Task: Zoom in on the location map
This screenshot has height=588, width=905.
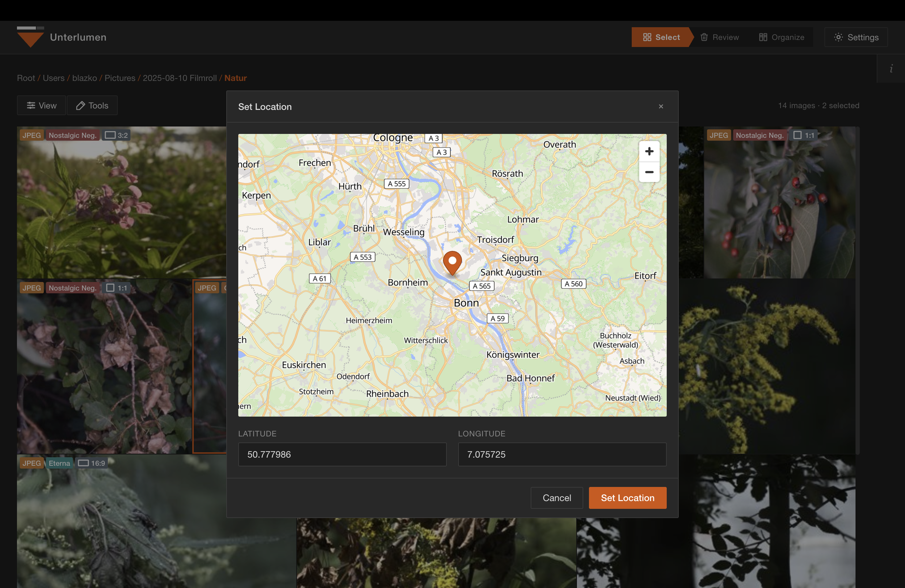Action: (x=649, y=151)
